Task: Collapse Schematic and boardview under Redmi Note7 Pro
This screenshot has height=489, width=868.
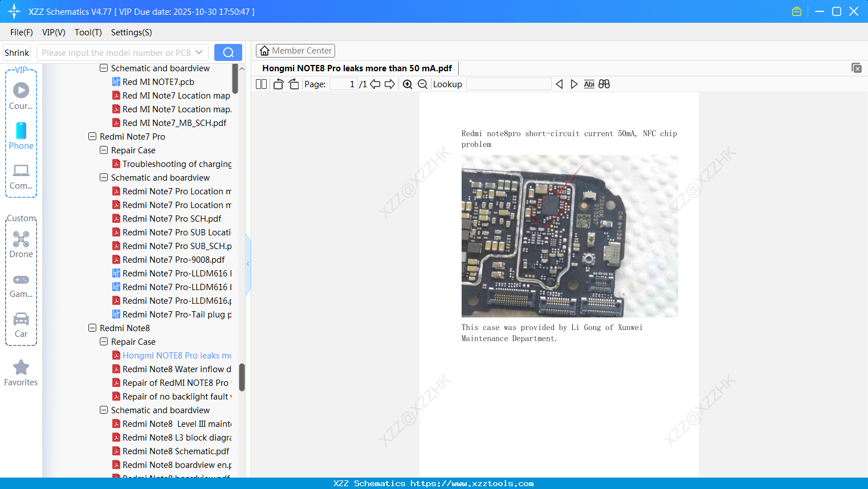Action: 104,178
